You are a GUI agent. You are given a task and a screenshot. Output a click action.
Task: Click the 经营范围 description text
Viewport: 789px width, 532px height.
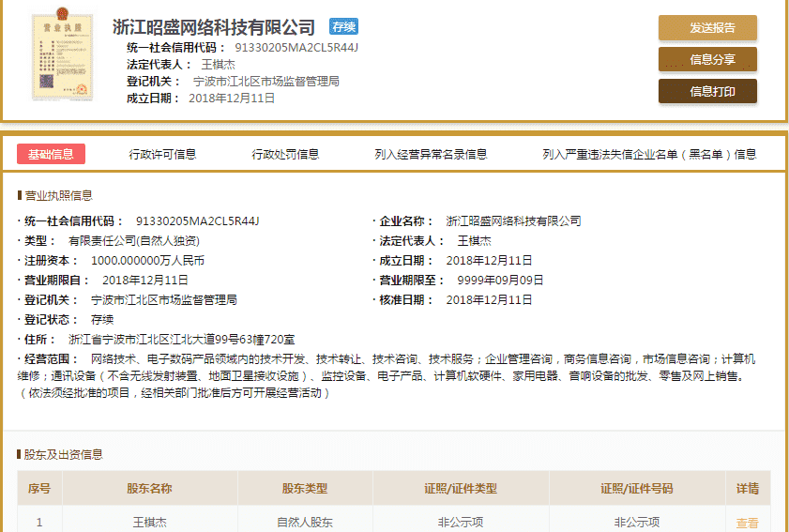point(387,376)
